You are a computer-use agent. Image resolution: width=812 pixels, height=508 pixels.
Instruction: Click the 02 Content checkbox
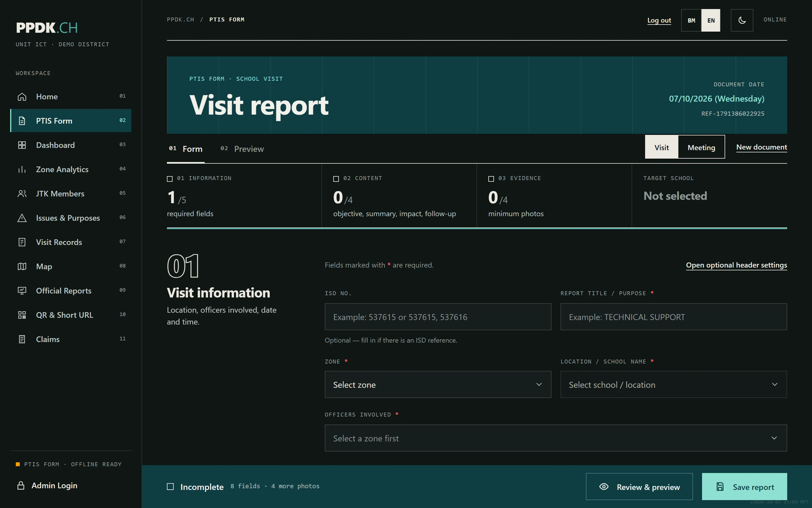pyautogui.click(x=336, y=179)
